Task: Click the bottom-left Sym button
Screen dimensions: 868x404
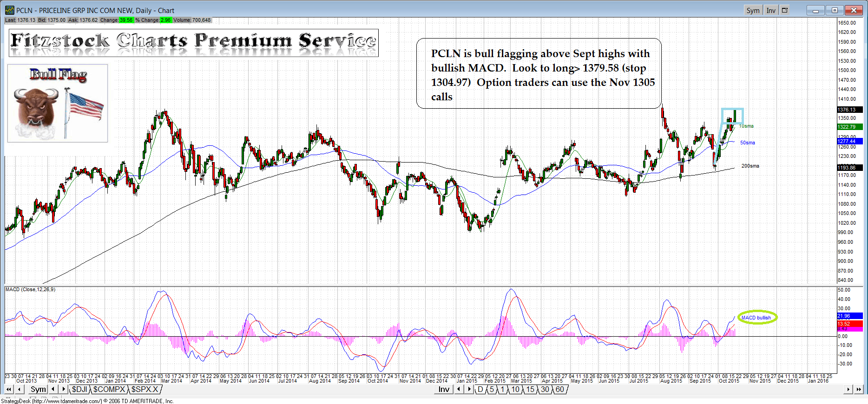Action: point(38,389)
